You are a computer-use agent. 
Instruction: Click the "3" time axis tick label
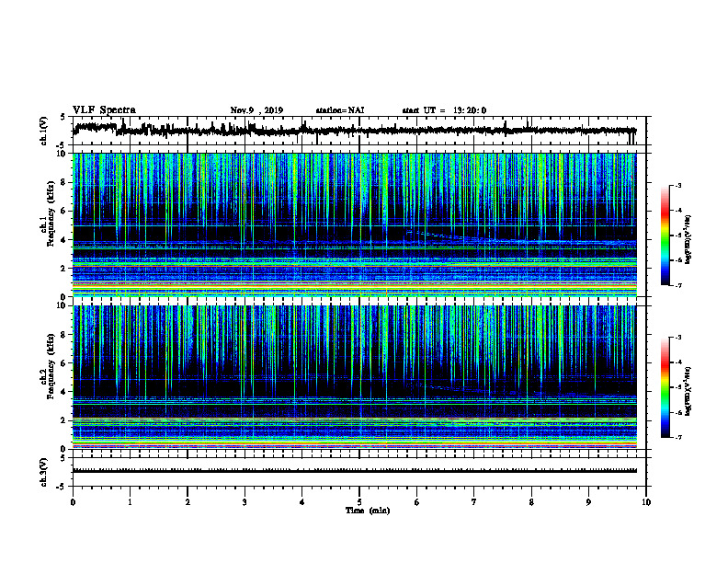click(x=245, y=502)
